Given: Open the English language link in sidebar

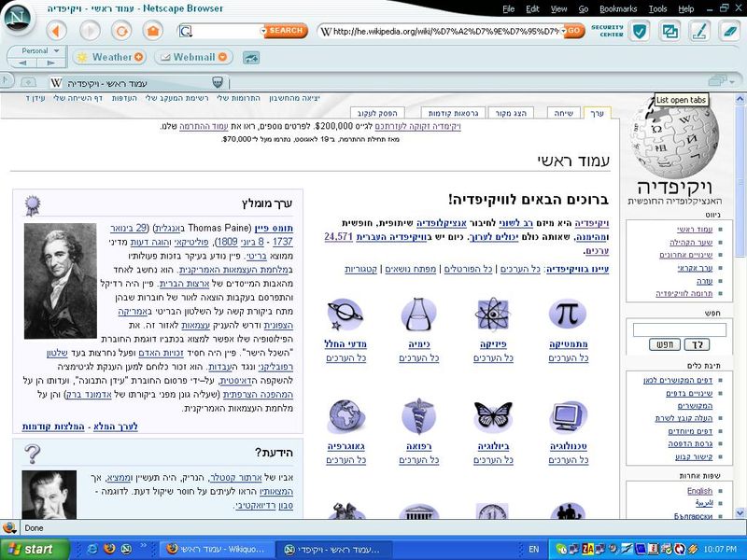Looking at the screenshot, I should (x=699, y=491).
